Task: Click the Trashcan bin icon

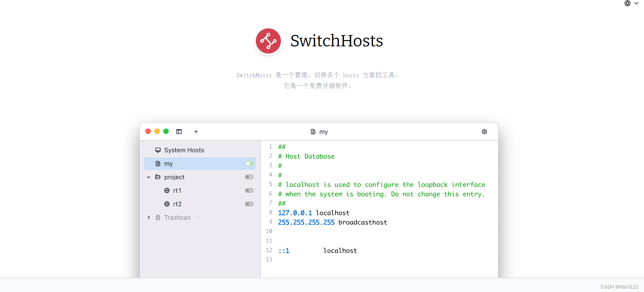Action: (x=158, y=218)
